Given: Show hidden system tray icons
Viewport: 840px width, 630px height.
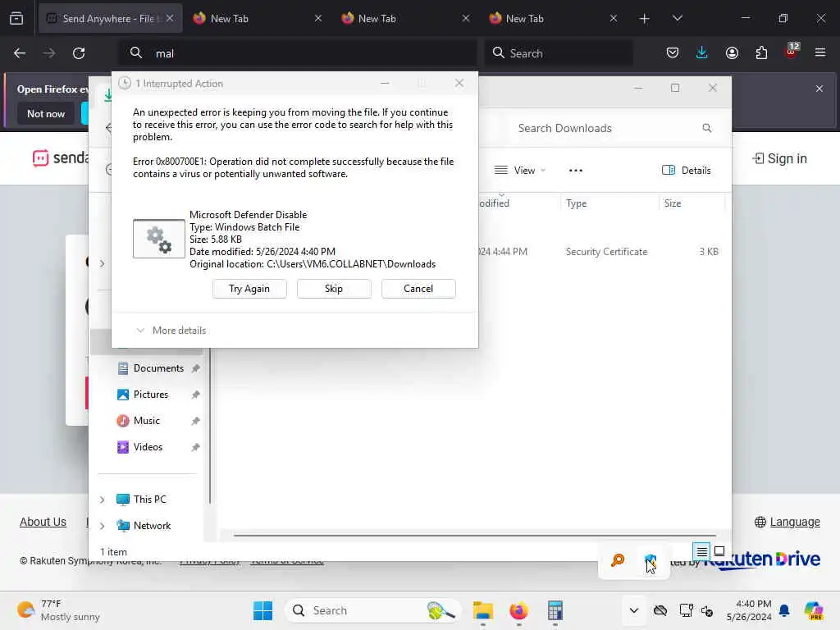Looking at the screenshot, I should (x=634, y=610).
